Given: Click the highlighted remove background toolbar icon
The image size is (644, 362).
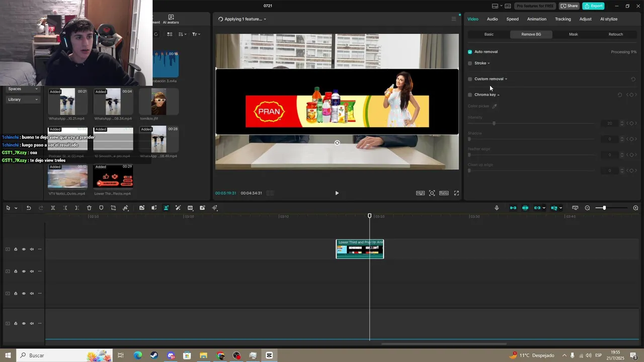Looking at the screenshot, I should 166,208.
